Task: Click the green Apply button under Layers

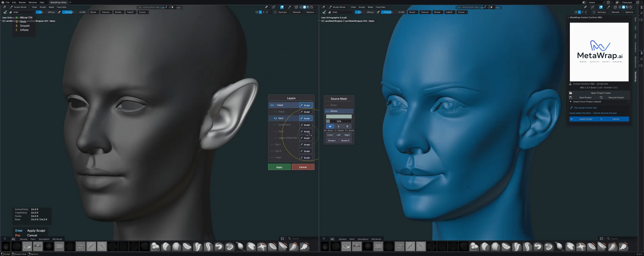Action: click(279, 167)
